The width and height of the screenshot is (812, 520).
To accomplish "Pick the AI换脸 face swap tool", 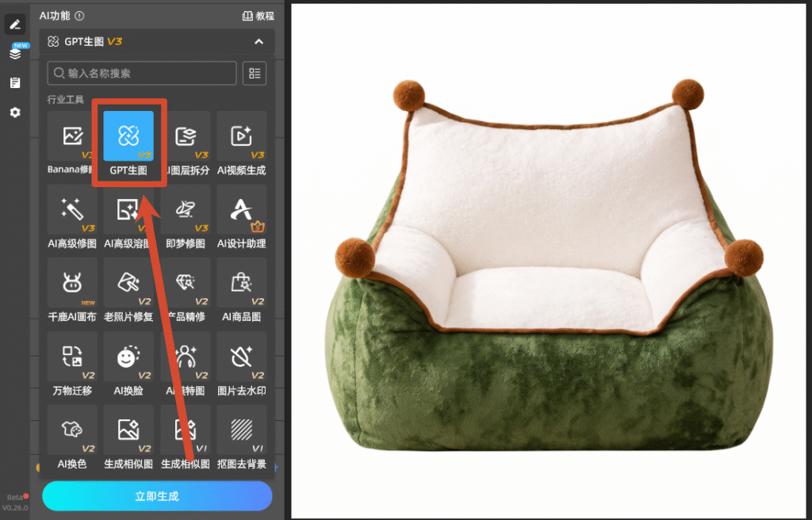I will click(128, 364).
